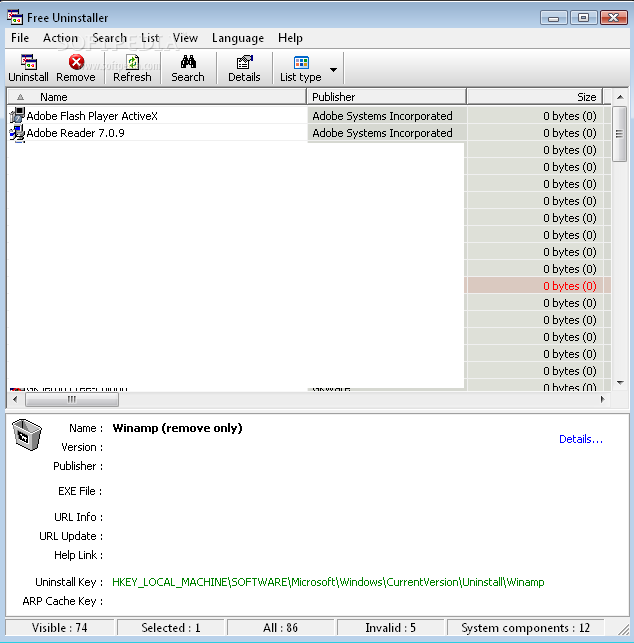Open the Language menu

pos(238,38)
